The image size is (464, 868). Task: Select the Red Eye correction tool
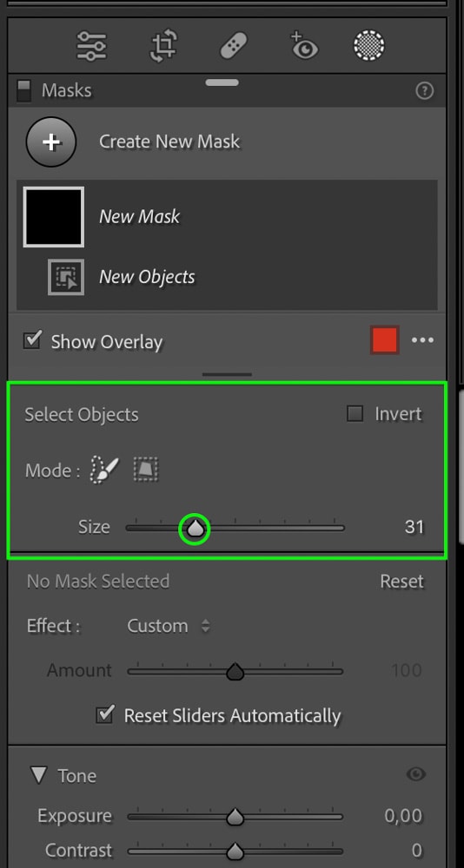(x=304, y=45)
